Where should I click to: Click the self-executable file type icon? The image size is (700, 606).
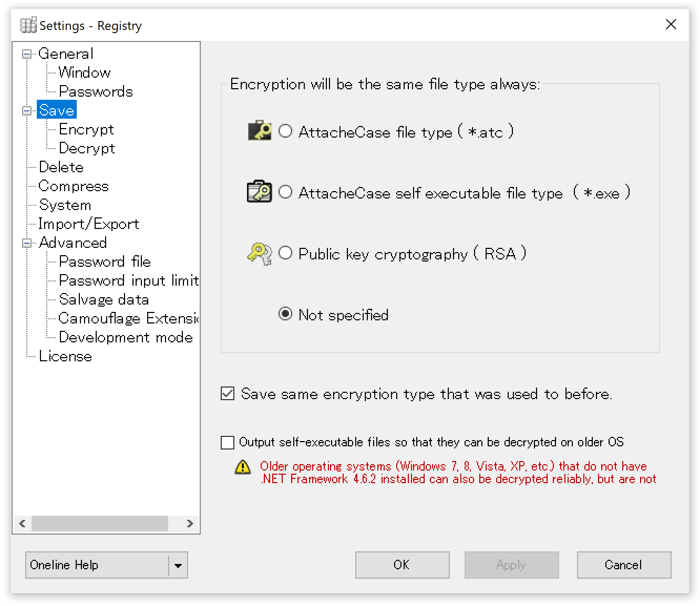259,192
